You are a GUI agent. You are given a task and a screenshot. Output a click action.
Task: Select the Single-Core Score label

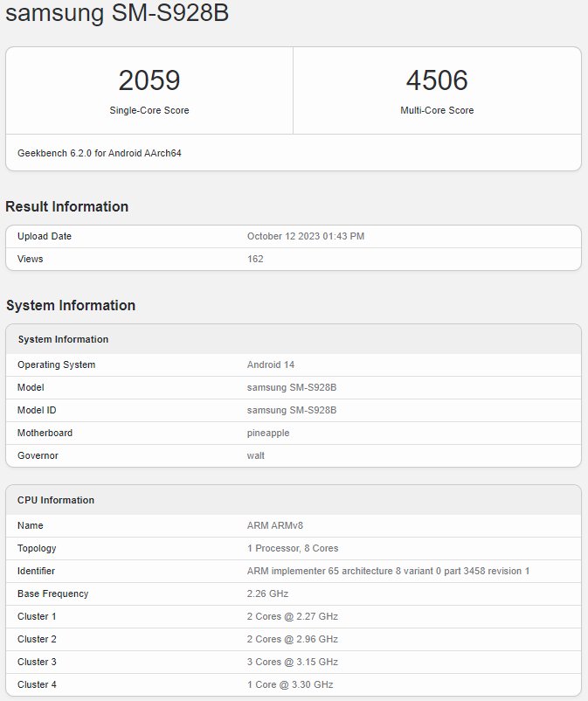(x=149, y=111)
